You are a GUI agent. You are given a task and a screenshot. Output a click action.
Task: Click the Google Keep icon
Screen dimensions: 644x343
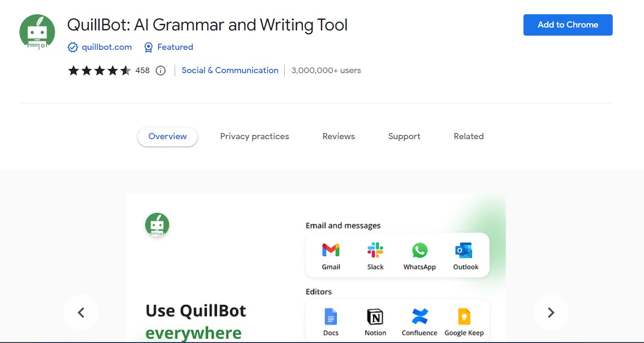pyautogui.click(x=464, y=316)
